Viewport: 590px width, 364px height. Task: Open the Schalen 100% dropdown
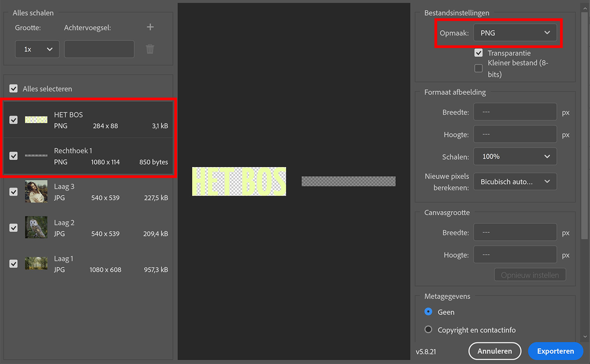(515, 156)
